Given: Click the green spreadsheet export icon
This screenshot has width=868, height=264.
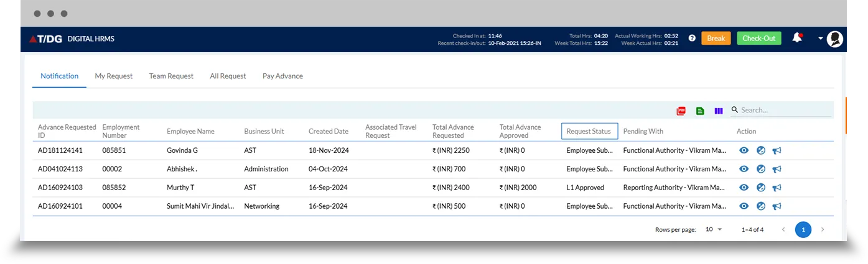Looking at the screenshot, I should [x=700, y=111].
